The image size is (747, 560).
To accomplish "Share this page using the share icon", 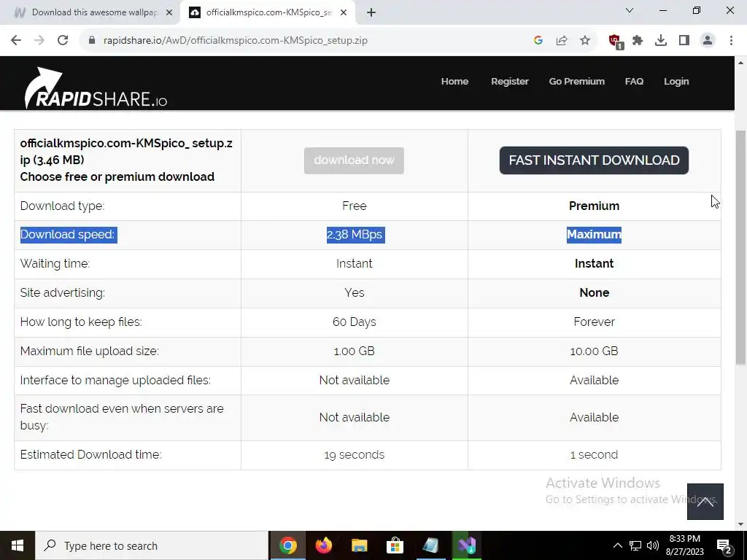I will (562, 40).
